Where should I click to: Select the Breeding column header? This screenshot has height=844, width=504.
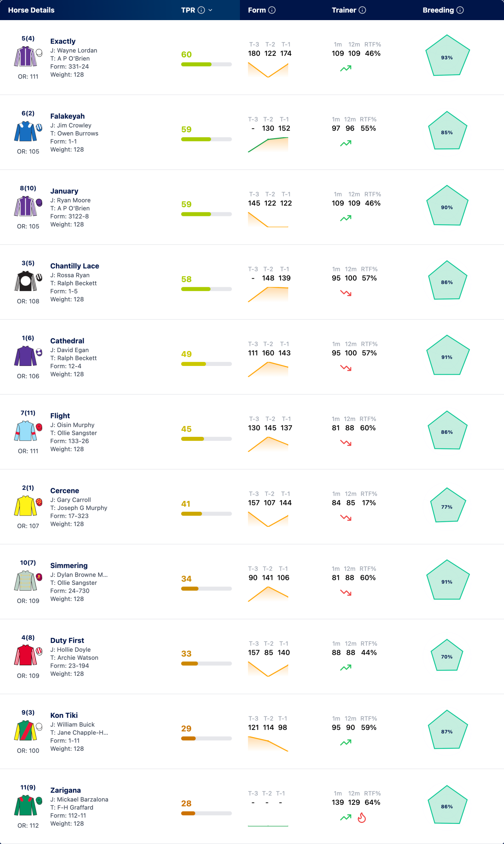pyautogui.click(x=438, y=10)
